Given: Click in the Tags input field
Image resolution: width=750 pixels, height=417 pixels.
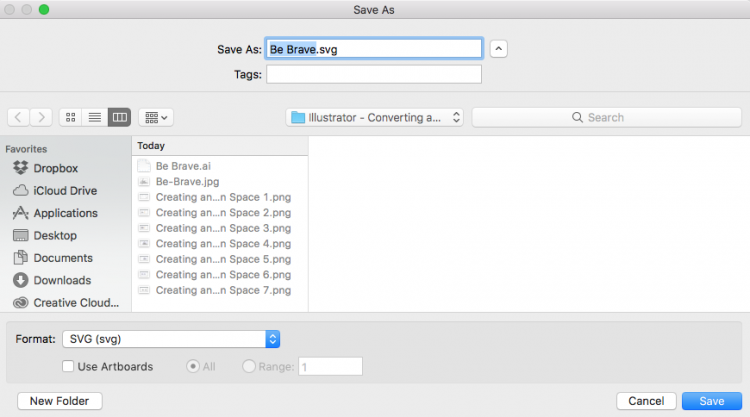Looking at the screenshot, I should [x=374, y=75].
